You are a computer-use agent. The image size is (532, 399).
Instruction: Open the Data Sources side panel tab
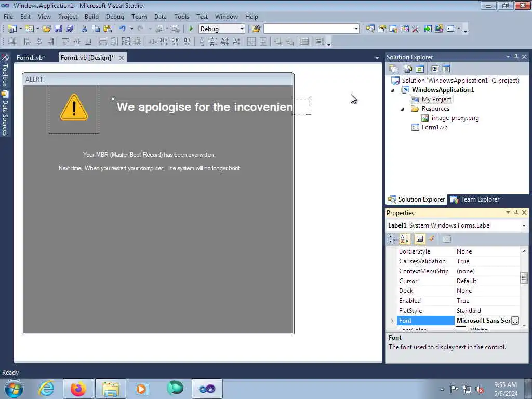coord(5,114)
